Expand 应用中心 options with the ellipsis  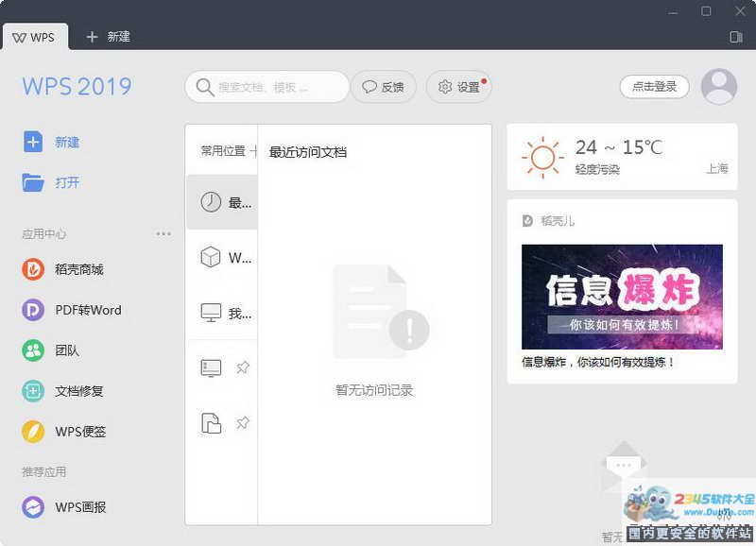163,233
